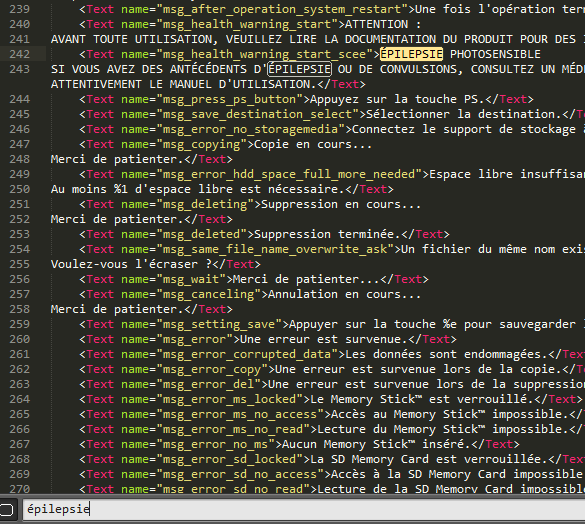
Task: Click the attribute value msg_error_hdd_space_full_more_needed
Action: pyautogui.click(x=289, y=174)
